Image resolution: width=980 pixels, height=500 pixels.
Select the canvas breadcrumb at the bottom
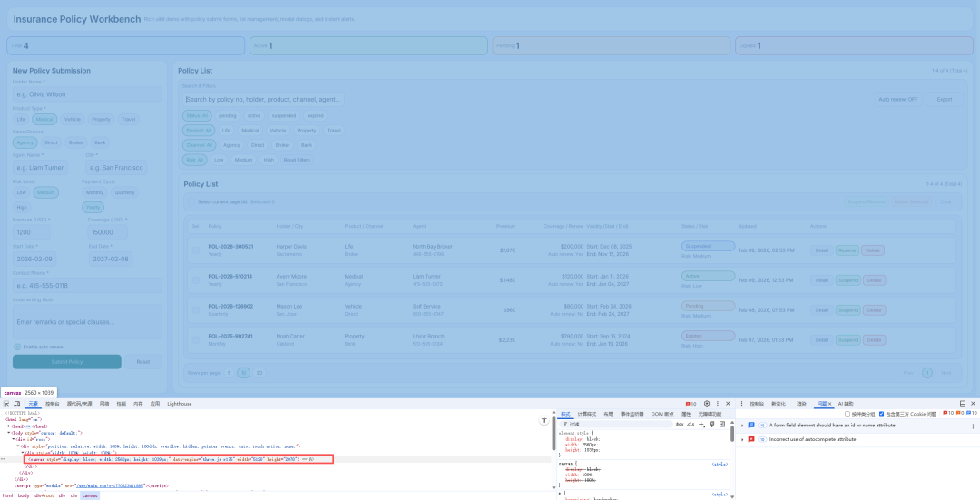[x=90, y=495]
